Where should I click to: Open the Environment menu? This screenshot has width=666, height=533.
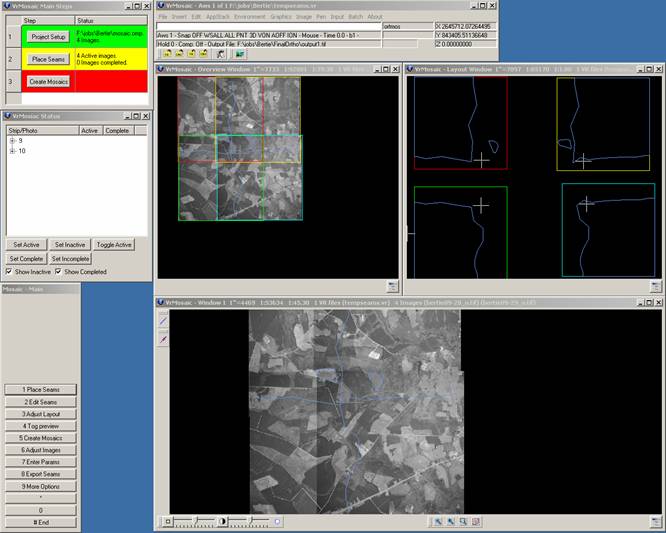click(x=250, y=17)
